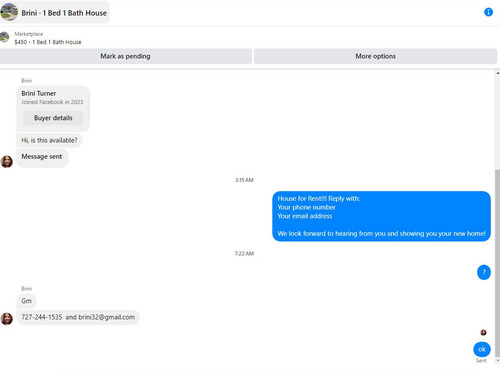Screen dimensions: 500x370
Task: Open Brini listing thumbnail in header
Action: tap(9, 12)
